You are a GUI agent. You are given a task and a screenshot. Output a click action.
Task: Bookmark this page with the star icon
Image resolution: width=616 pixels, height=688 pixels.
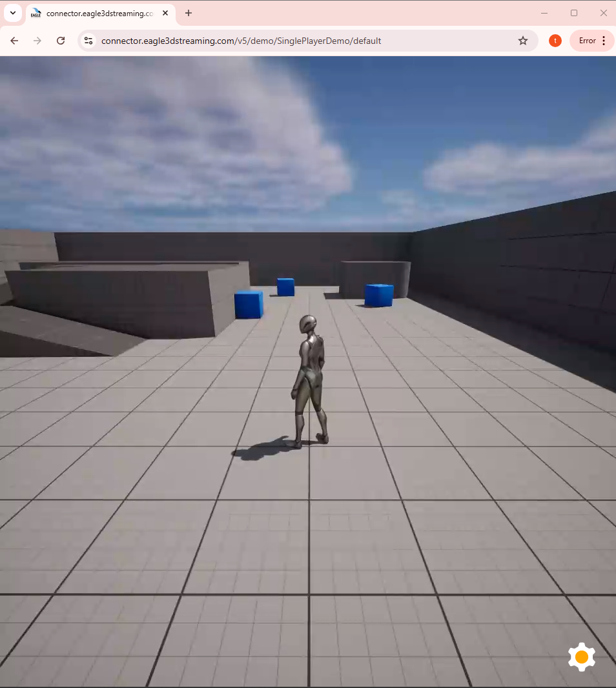click(x=523, y=41)
